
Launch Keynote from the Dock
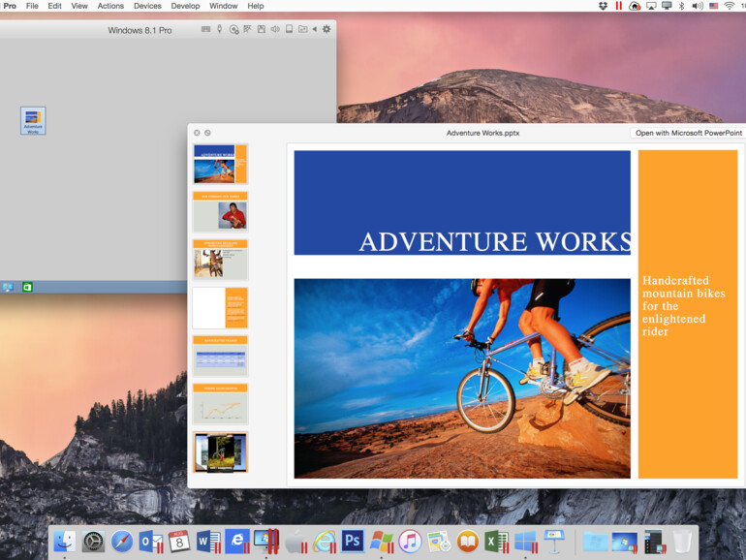pos(554,542)
